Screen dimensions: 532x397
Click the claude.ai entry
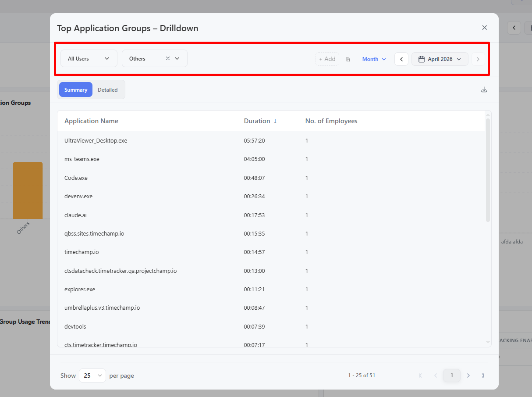[75, 215]
